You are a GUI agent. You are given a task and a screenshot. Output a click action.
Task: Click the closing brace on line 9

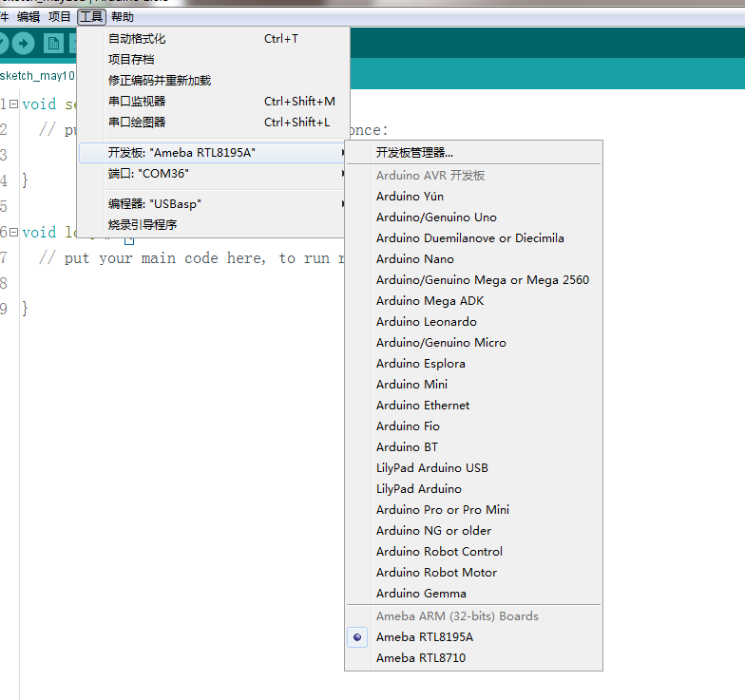(x=25, y=309)
